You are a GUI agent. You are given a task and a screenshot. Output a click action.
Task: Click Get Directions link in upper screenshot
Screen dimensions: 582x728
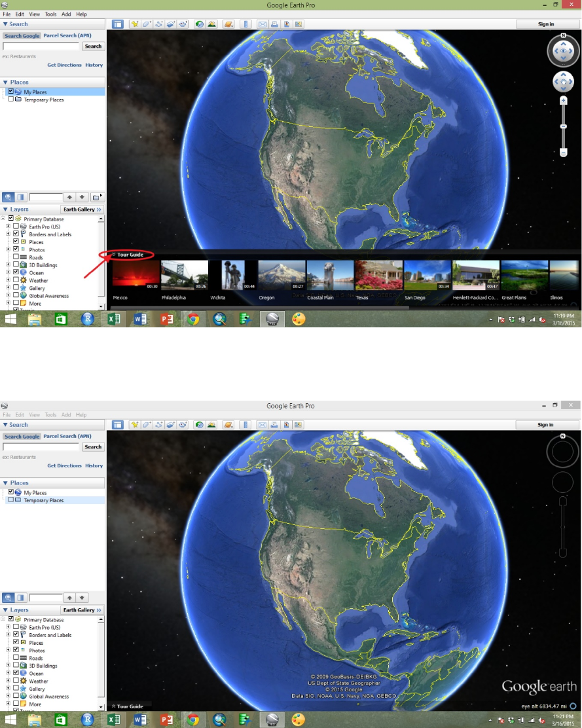tap(65, 65)
